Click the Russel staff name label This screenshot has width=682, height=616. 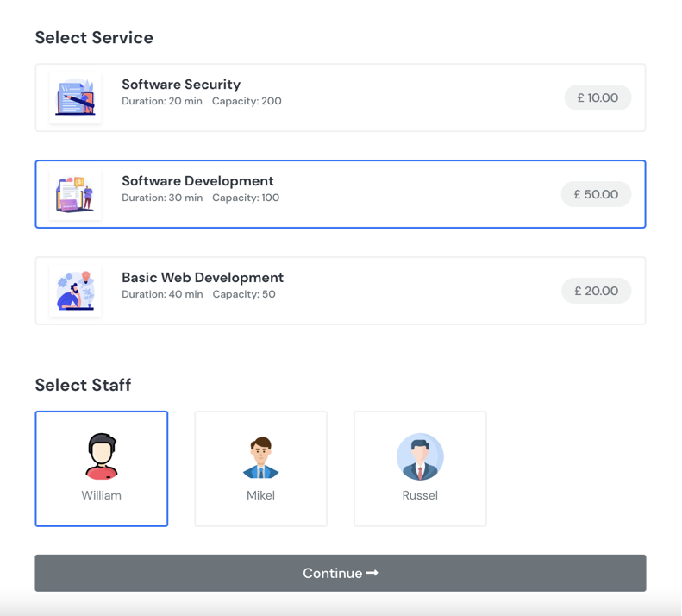pos(420,495)
